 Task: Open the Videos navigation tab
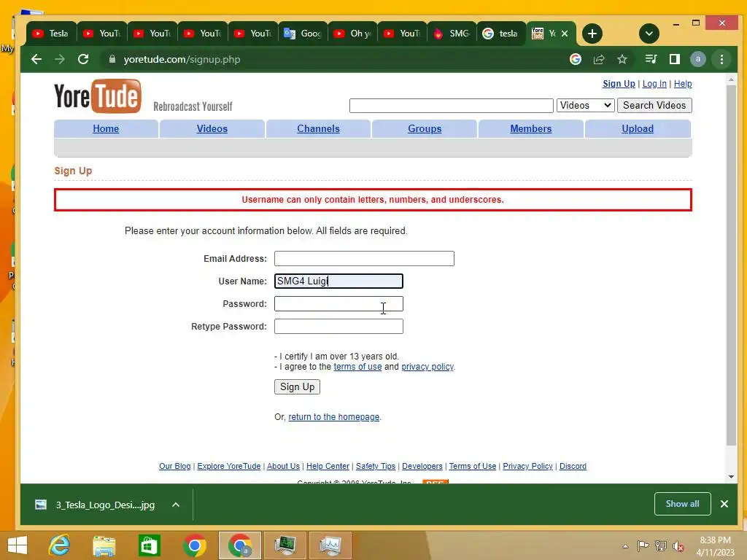[x=212, y=128]
